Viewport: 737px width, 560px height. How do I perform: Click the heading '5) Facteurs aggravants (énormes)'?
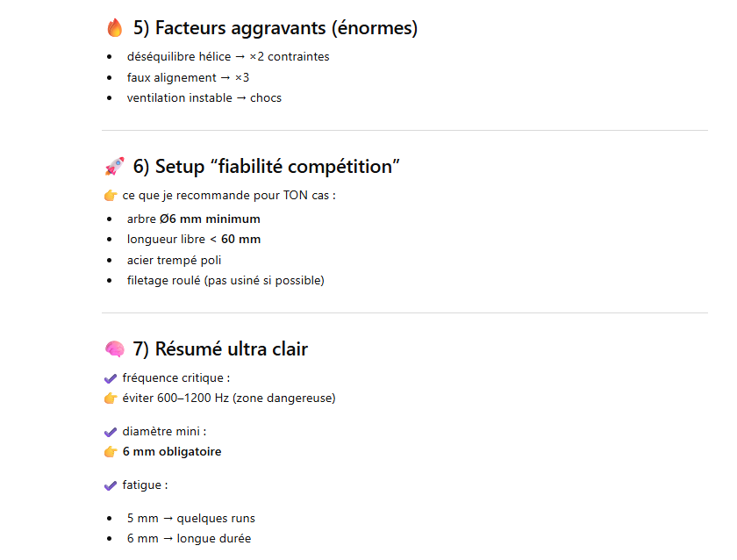[275, 28]
